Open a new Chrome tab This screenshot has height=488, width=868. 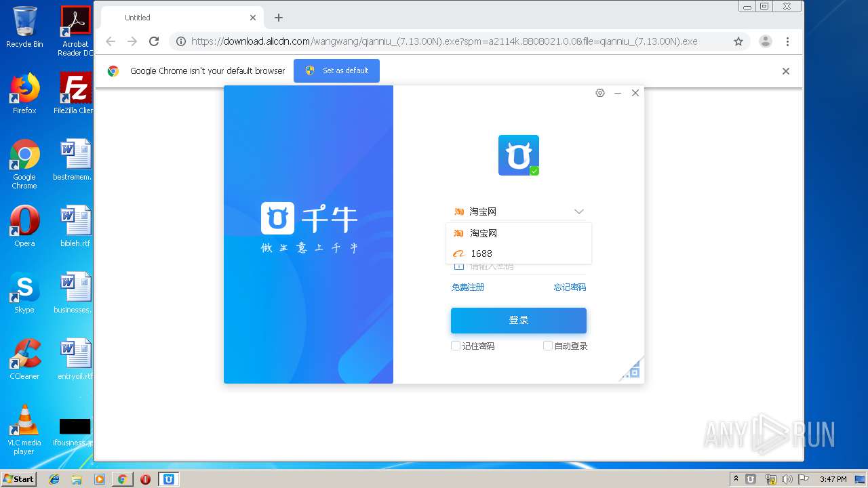(x=279, y=18)
